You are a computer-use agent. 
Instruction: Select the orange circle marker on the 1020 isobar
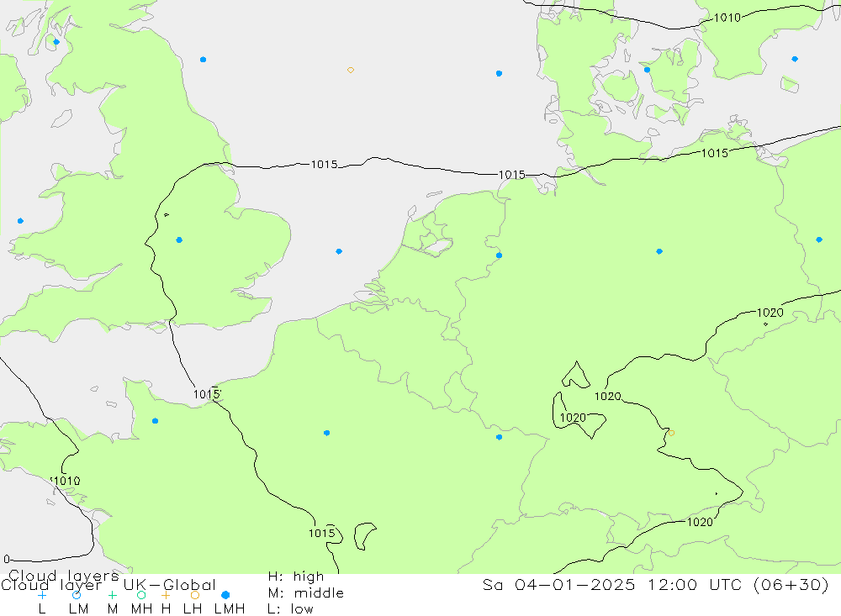point(671,433)
